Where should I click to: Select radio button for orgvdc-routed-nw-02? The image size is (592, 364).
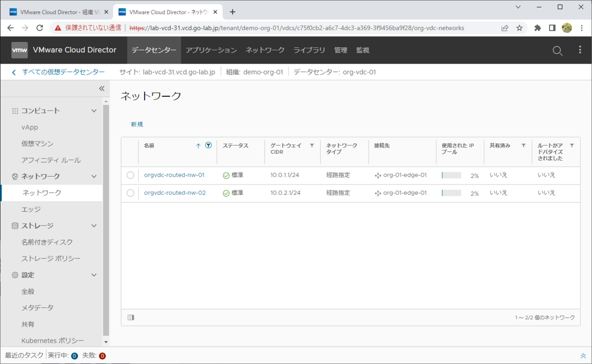130,193
